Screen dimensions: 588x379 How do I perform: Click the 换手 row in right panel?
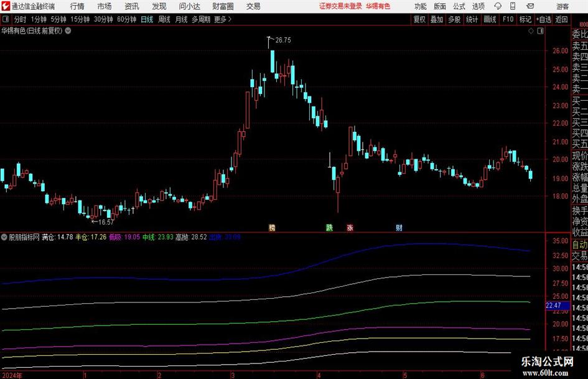coord(580,211)
